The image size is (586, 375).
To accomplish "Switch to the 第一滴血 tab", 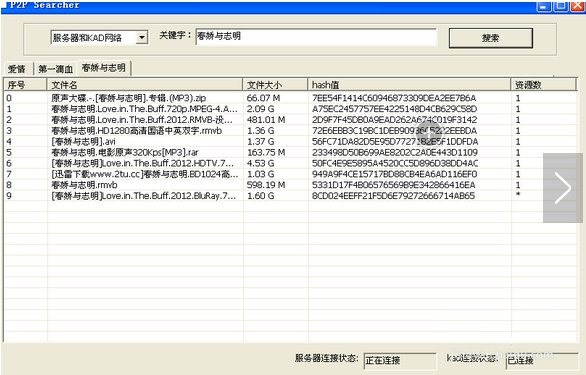I will point(55,69).
